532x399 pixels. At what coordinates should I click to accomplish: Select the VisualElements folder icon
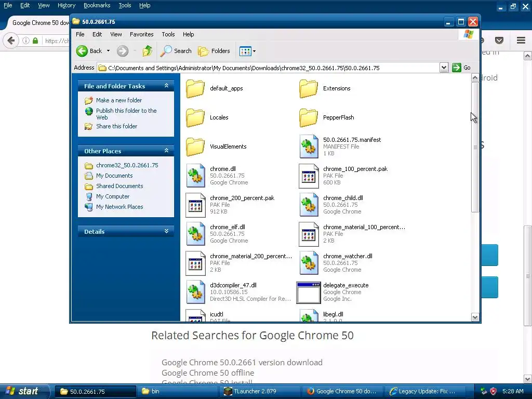click(x=195, y=147)
